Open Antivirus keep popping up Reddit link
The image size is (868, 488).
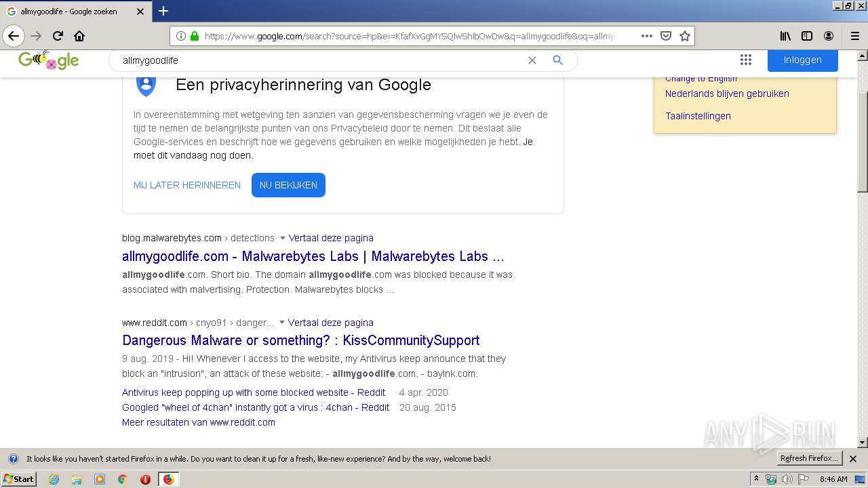pyautogui.click(x=254, y=392)
